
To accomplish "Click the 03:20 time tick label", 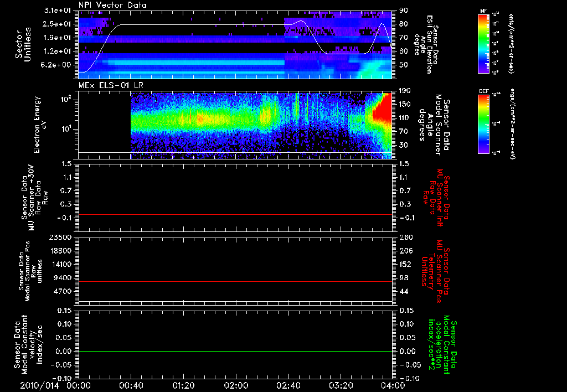I will click(341, 385).
